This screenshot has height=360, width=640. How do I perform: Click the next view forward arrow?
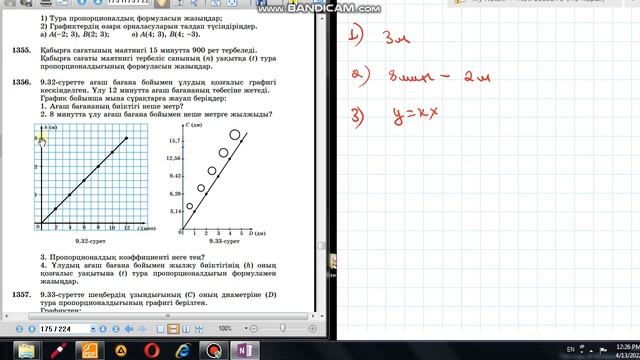click(x=142, y=329)
